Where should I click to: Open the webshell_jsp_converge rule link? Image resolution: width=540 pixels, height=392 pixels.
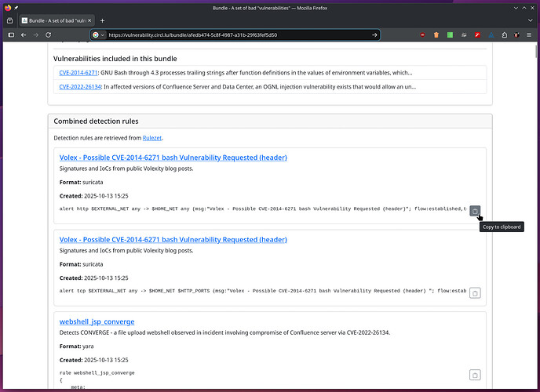pyautogui.click(x=97, y=321)
